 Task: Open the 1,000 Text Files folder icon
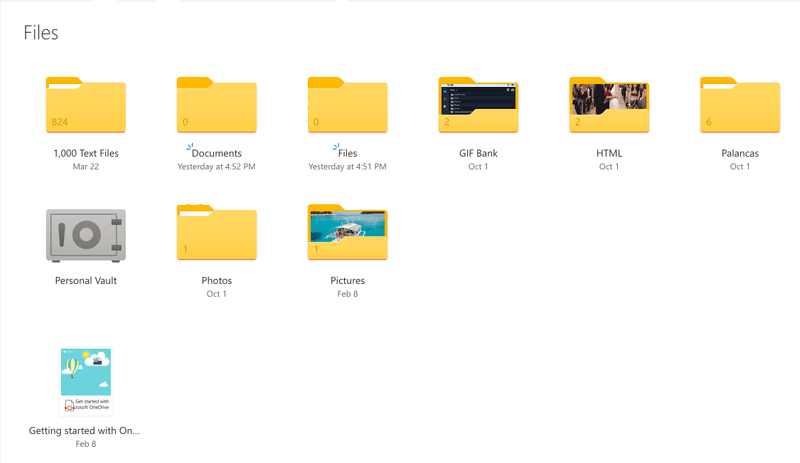click(x=86, y=105)
